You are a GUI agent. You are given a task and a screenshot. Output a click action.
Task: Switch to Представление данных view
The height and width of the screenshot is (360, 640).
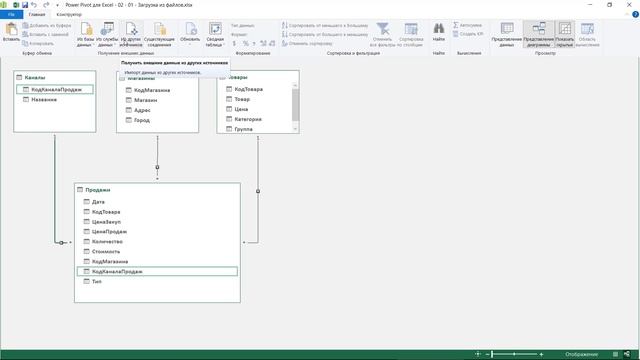click(x=507, y=34)
